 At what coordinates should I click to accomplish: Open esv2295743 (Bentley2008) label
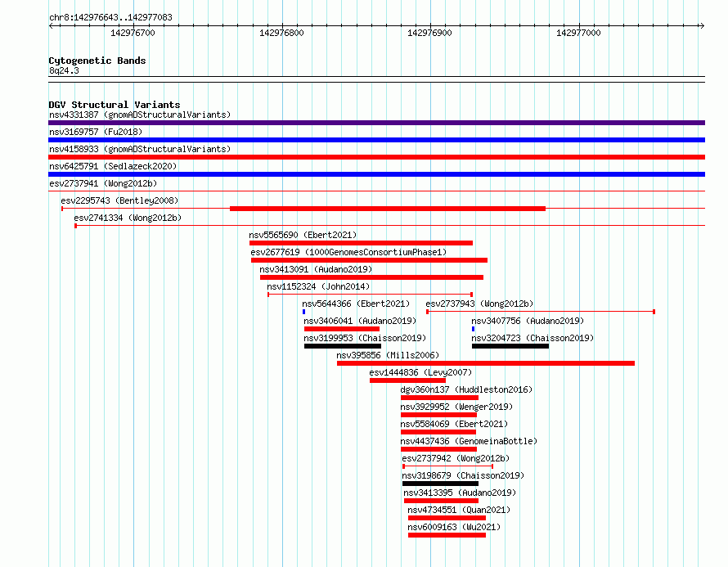tap(119, 200)
